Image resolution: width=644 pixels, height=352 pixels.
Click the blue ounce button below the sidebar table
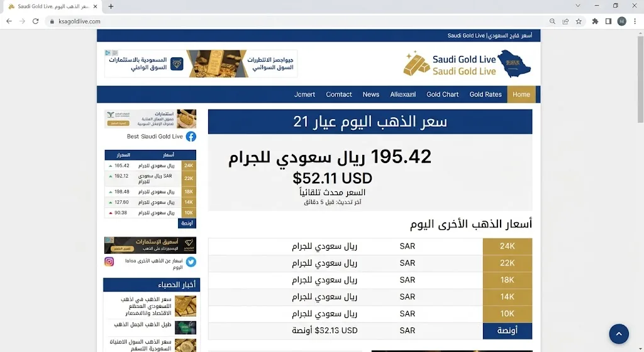187,224
